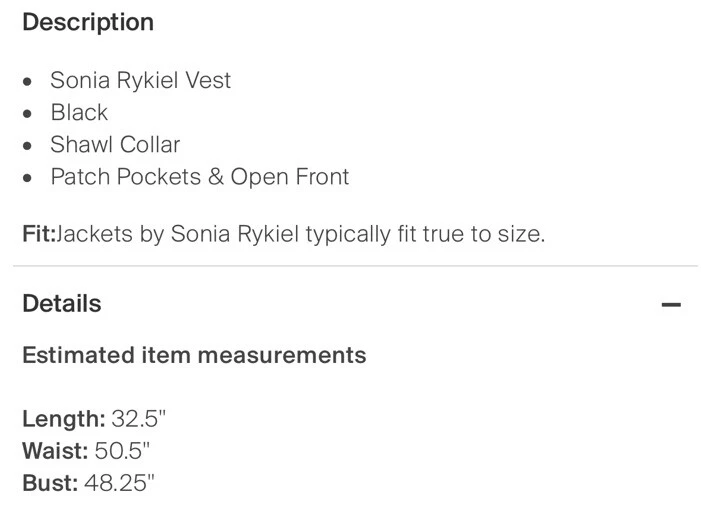Click the Bust label
Image resolution: width=701 pixels, height=512 pixels.
pos(50,483)
